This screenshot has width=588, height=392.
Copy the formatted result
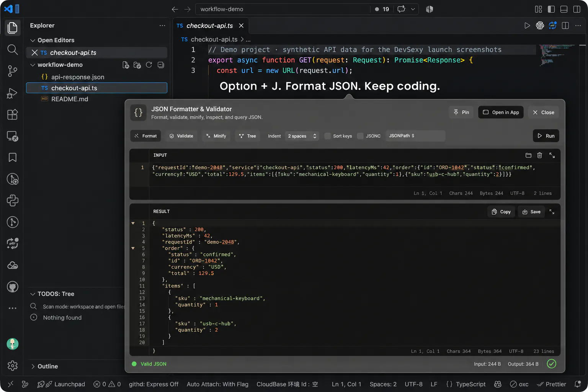pyautogui.click(x=501, y=212)
